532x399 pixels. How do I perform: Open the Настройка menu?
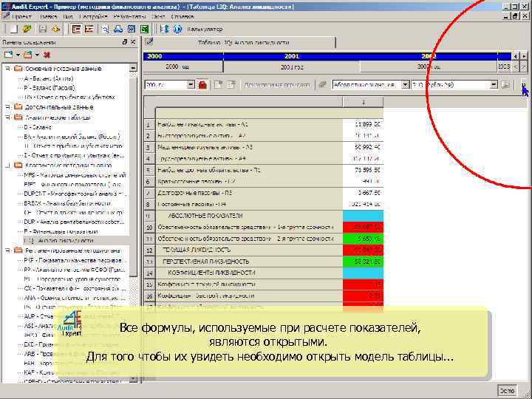(93, 16)
